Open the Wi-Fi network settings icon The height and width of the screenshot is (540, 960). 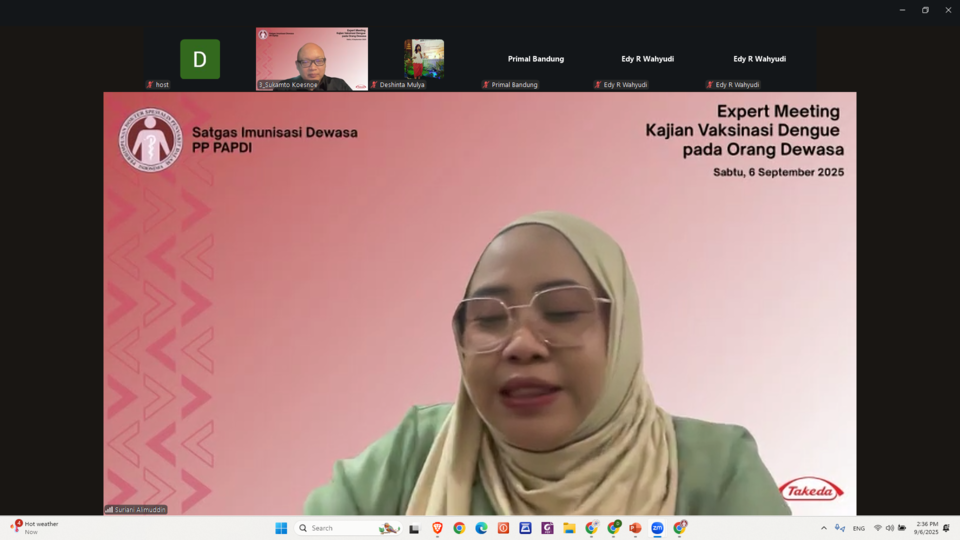(877, 528)
